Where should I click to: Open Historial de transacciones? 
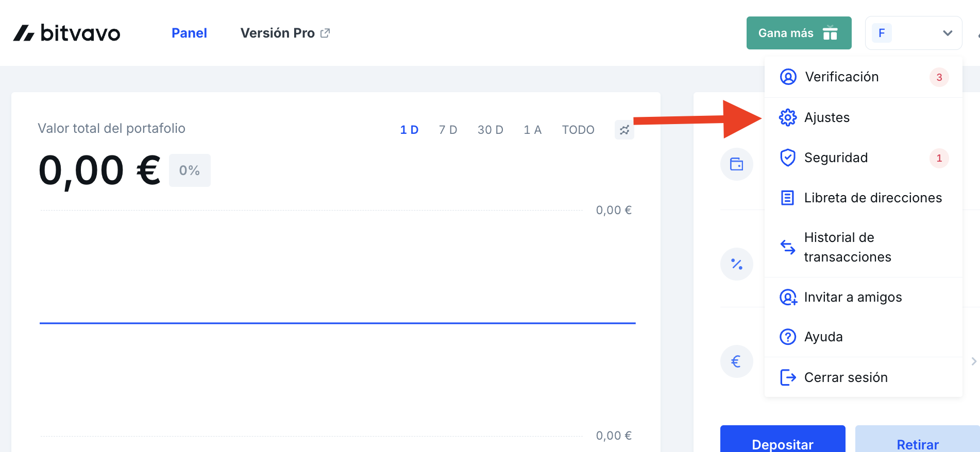tap(847, 247)
